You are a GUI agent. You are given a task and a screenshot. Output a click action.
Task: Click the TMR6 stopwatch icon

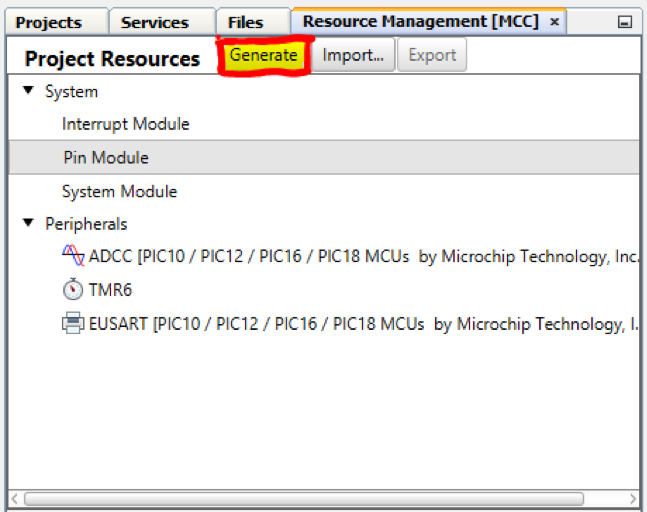(x=73, y=290)
